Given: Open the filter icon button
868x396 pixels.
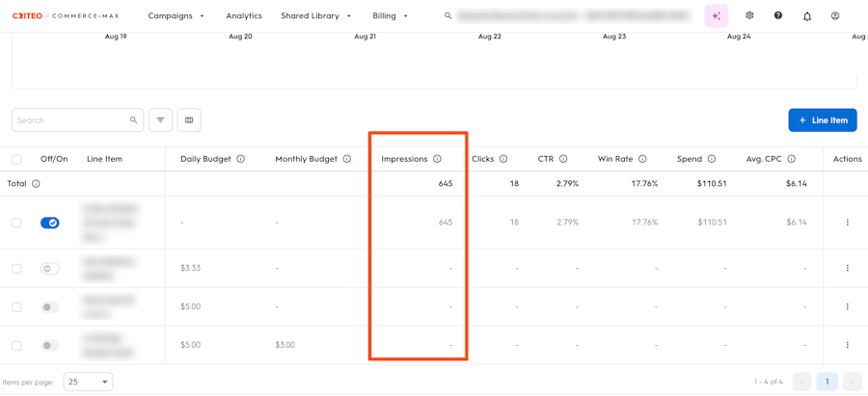Looking at the screenshot, I should 160,120.
